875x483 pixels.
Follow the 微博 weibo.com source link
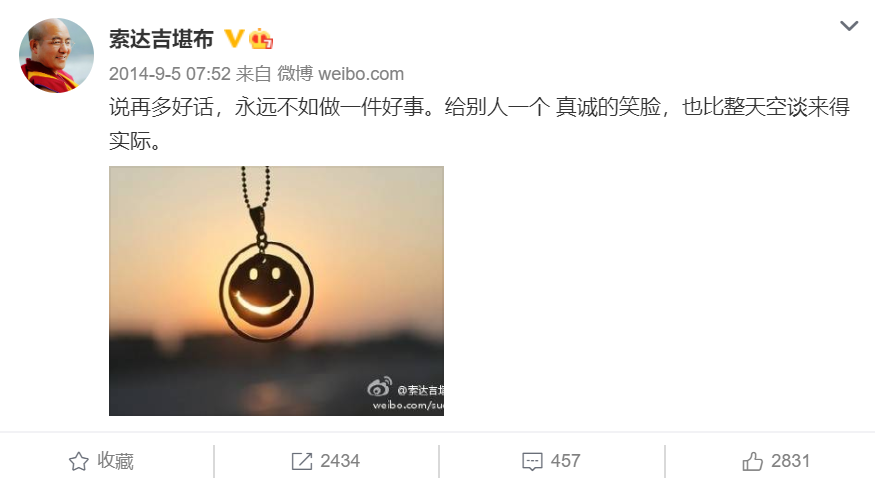[x=340, y=74]
